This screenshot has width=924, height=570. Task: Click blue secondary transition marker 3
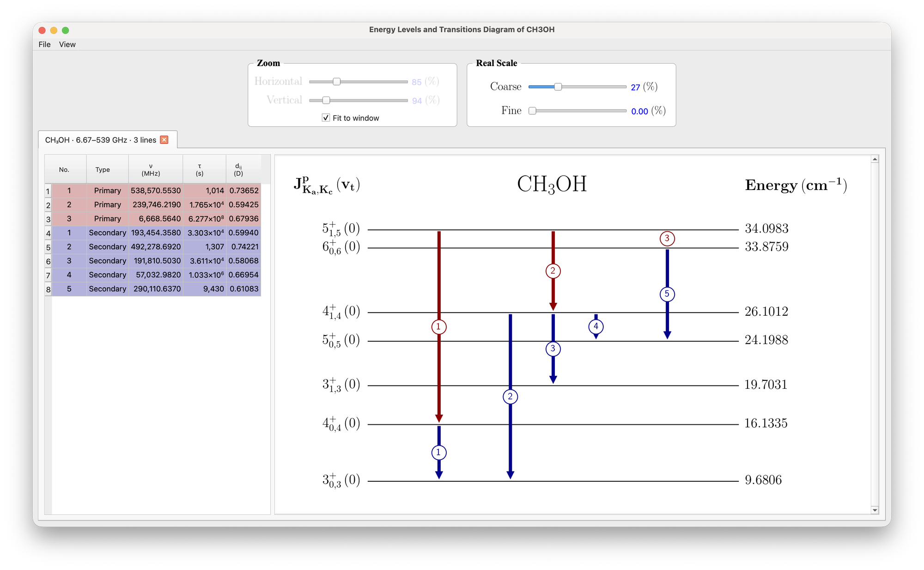coord(553,349)
